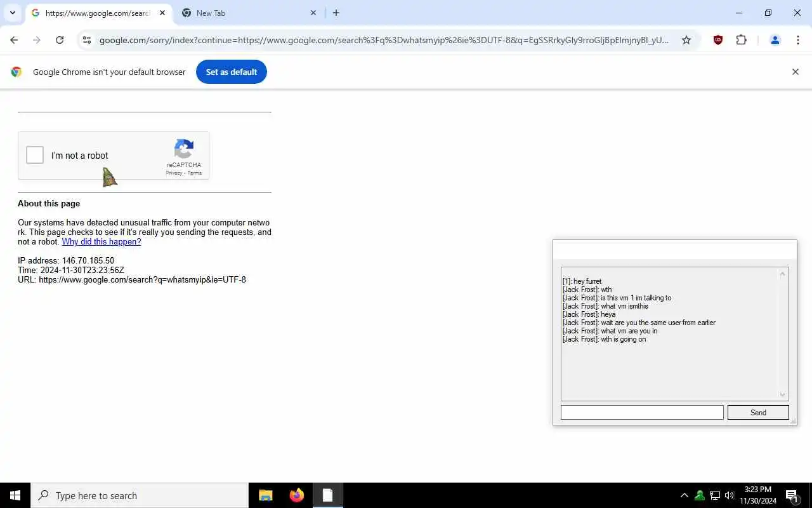Image resolution: width=812 pixels, height=508 pixels.
Task: Click the taskbar search box
Action: click(x=140, y=495)
